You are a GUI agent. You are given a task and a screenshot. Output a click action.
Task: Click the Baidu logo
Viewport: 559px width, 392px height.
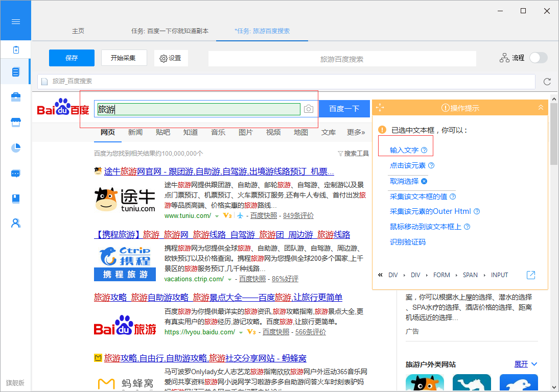point(63,107)
